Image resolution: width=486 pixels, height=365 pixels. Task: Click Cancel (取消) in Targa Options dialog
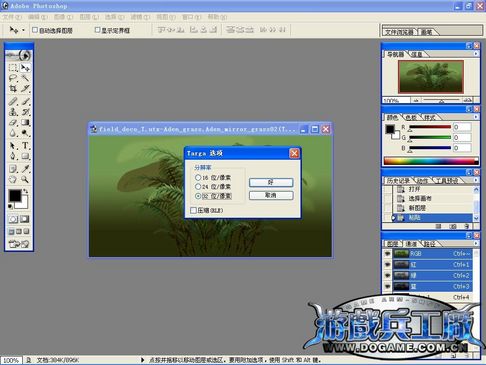click(x=271, y=195)
